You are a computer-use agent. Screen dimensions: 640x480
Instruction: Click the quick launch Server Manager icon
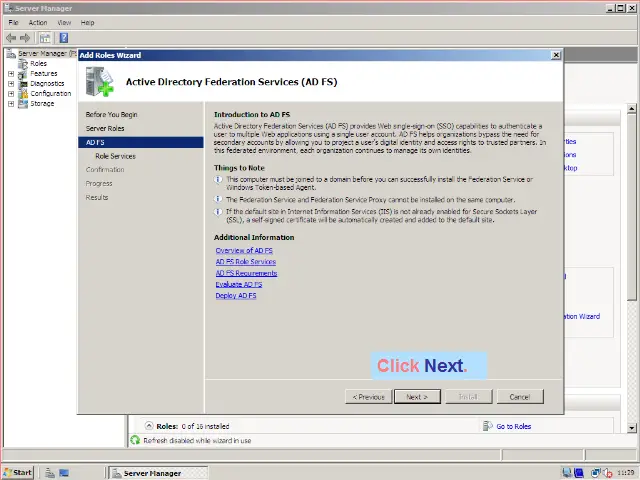click(50, 473)
